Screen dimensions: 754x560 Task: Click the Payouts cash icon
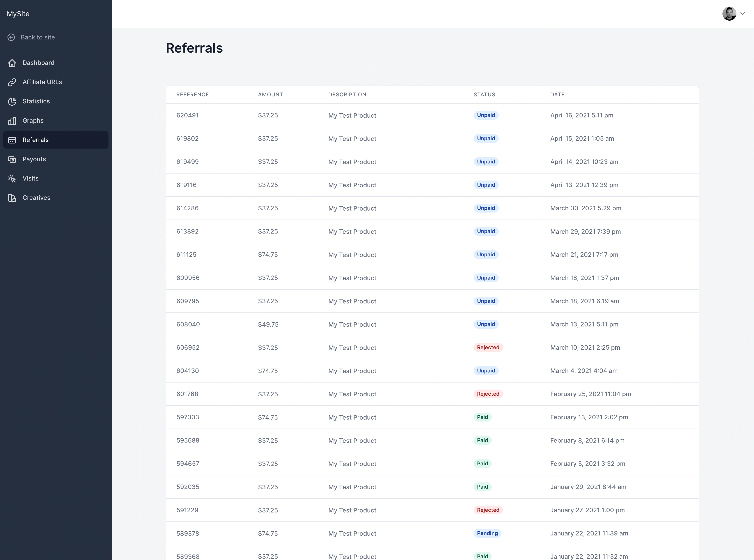pyautogui.click(x=12, y=159)
